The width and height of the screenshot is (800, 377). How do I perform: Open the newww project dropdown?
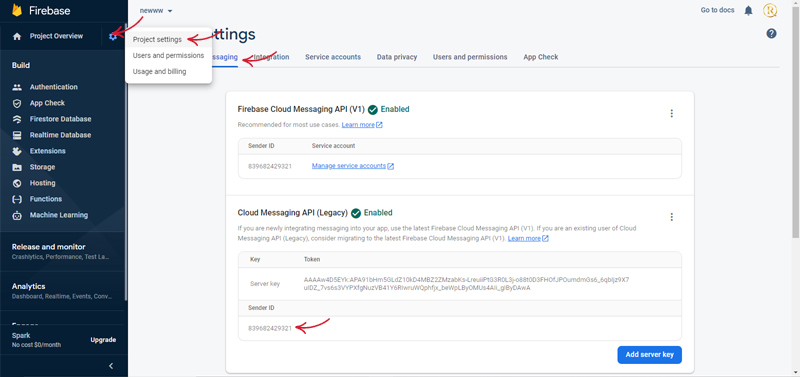pos(156,11)
